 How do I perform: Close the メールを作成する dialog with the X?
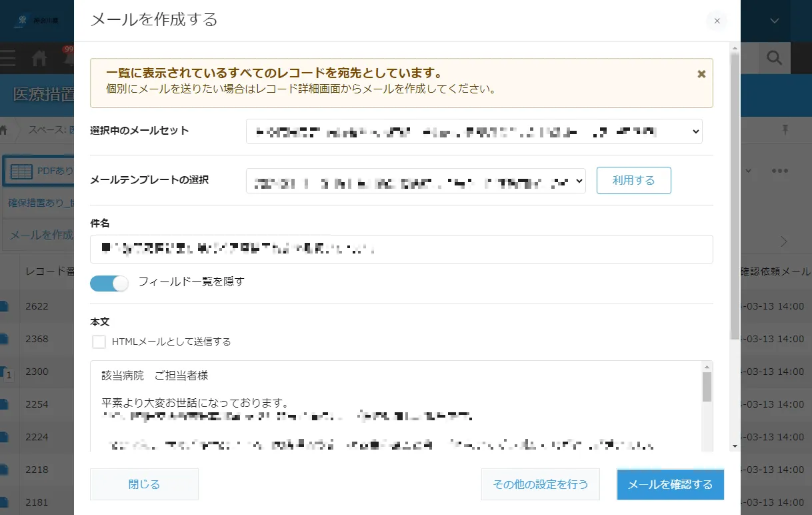(x=717, y=21)
